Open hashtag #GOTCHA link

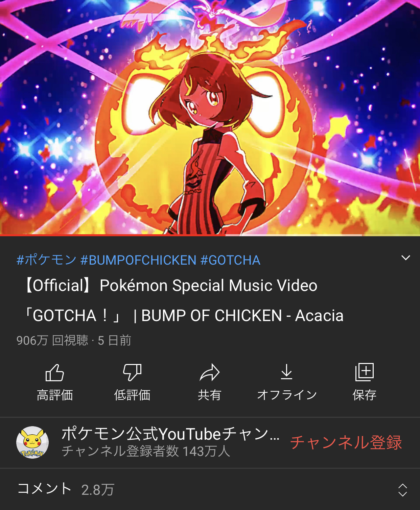point(230,260)
